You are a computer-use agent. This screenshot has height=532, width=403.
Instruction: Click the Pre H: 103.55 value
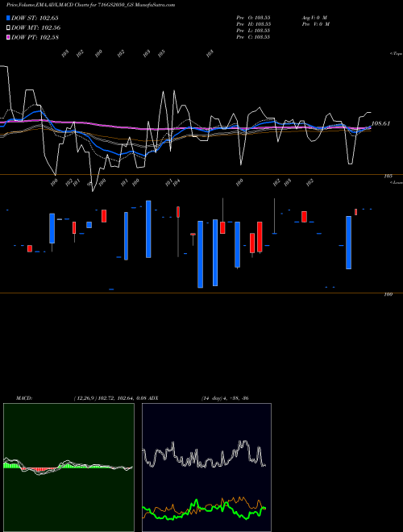253,24
